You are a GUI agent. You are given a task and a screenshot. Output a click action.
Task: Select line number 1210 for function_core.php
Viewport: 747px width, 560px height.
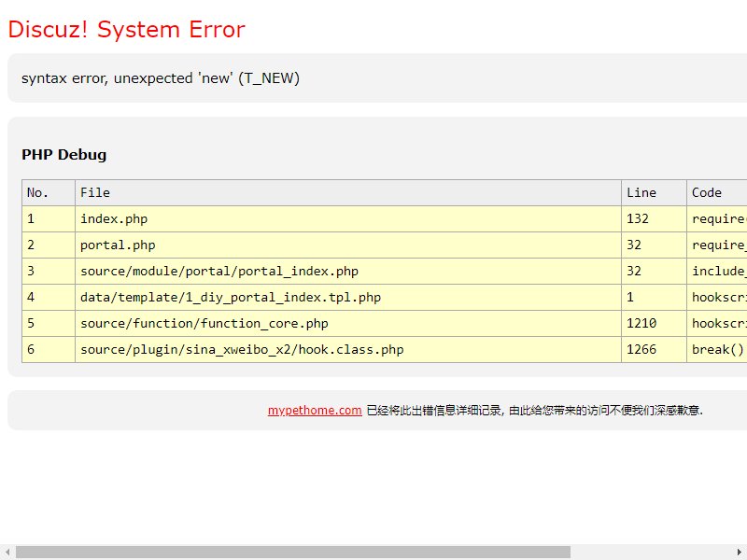pos(641,324)
